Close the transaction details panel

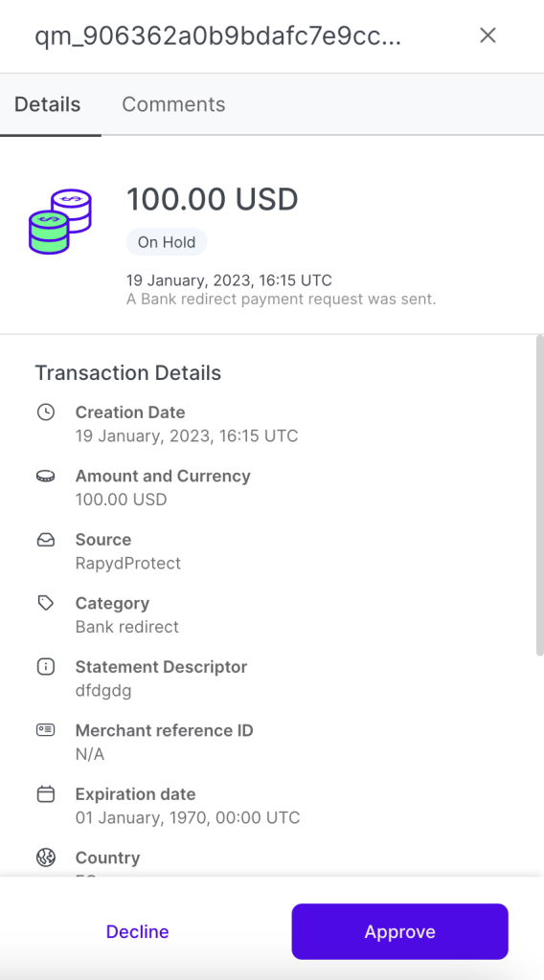487,35
